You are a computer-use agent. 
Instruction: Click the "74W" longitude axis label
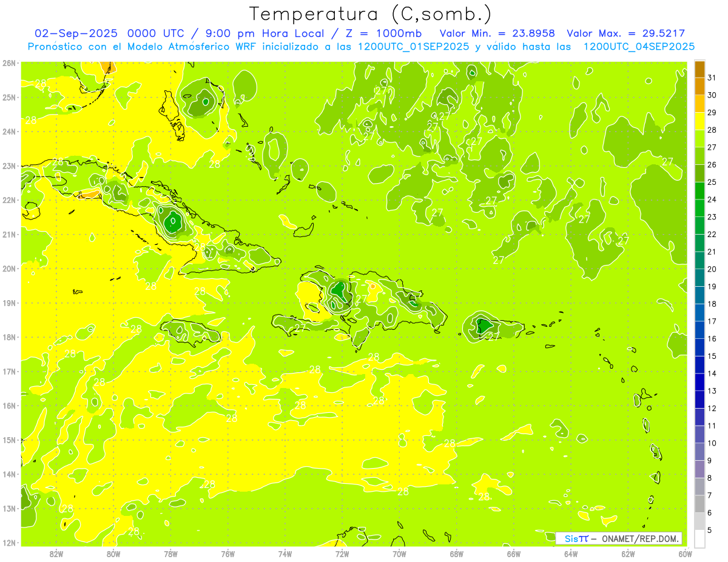(285, 554)
